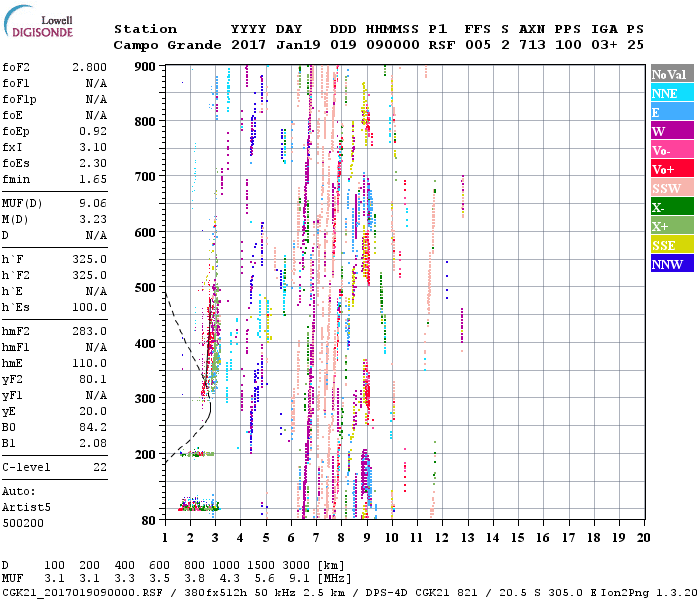Click the hmF2 value 283.0
Viewport: 700px width, 600px height.
tap(89, 330)
